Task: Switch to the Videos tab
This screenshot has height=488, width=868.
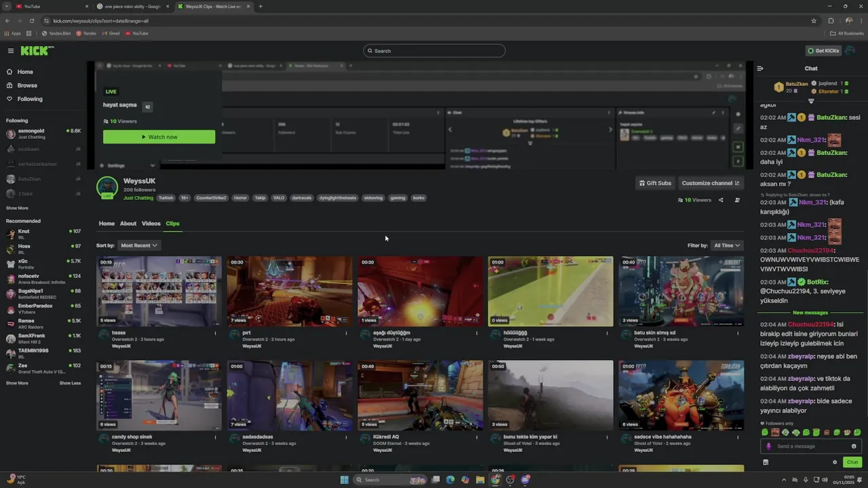Action: click(x=151, y=224)
